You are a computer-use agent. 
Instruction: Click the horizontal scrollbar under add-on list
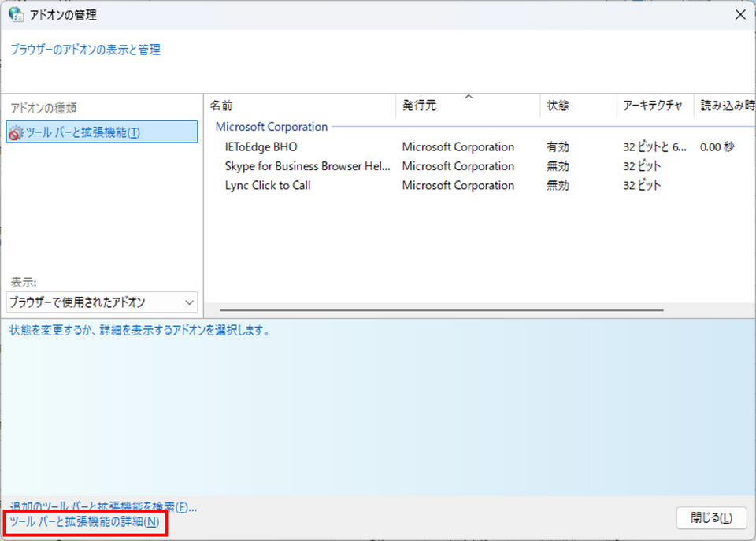click(x=442, y=310)
